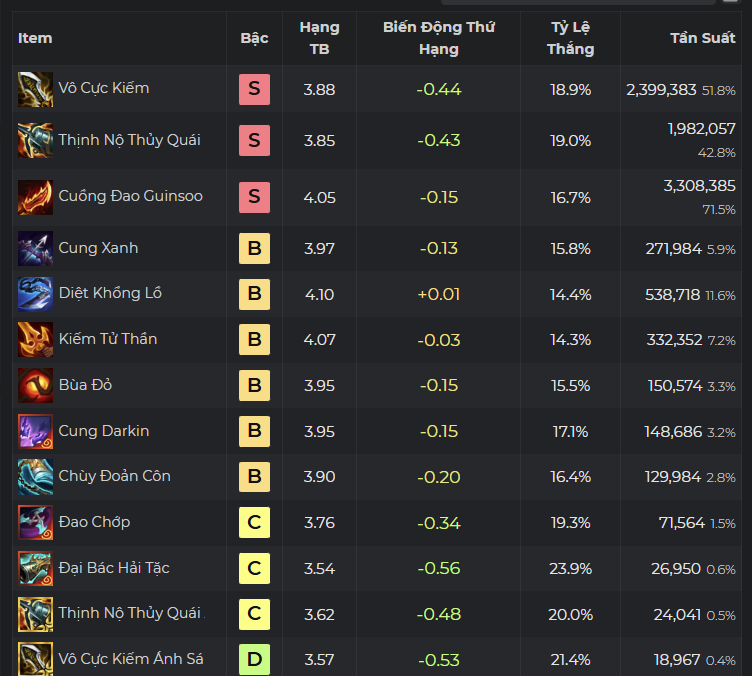Viewport: 752px width, 676px height.
Task: Select the Đại Bác Hải Tặc icon
Action: pos(35,568)
